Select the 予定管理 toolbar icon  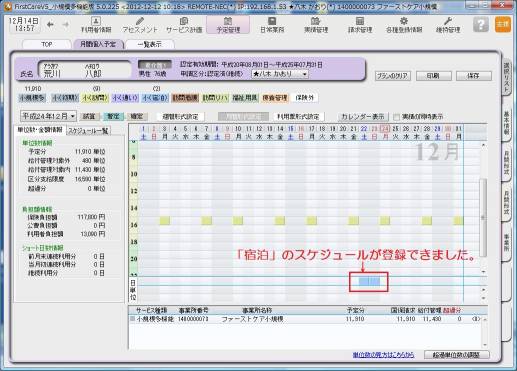(228, 25)
